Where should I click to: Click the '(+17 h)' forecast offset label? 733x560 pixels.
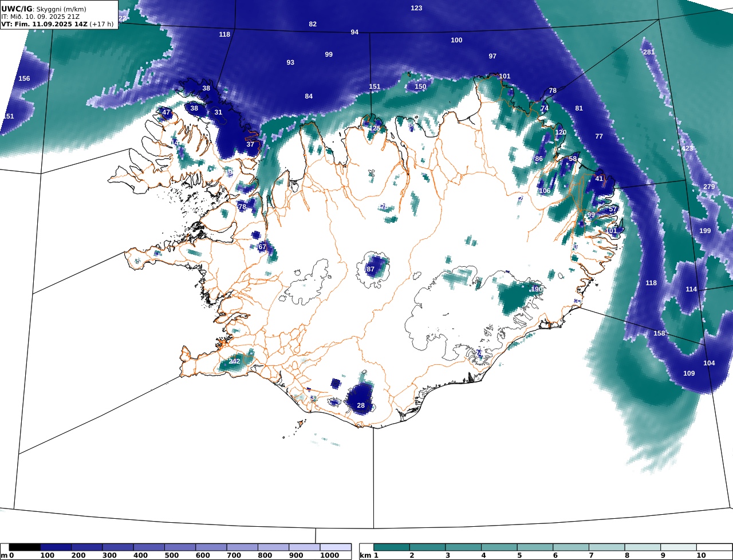pyautogui.click(x=101, y=25)
